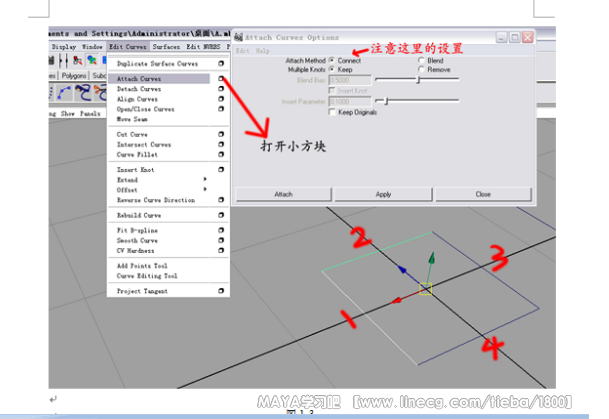Image resolution: width=609 pixels, height=419 pixels.
Task: Choose Add Points Tool menu item
Action: 142,266
